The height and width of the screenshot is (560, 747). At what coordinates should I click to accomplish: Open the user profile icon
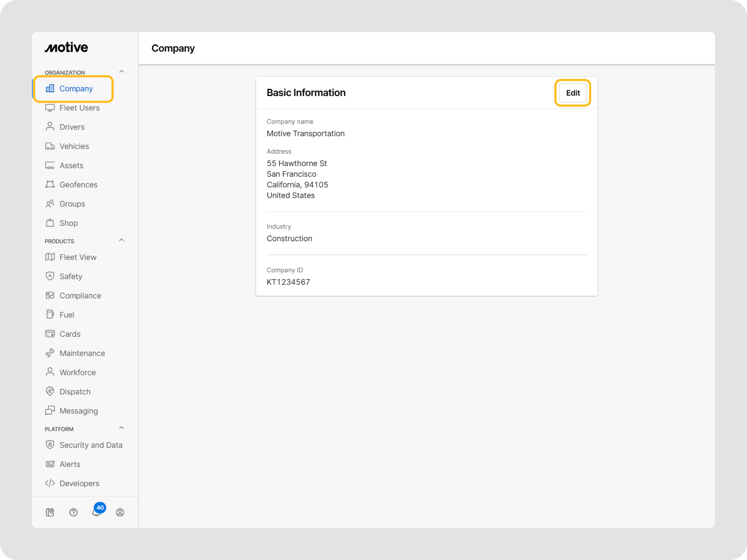tap(120, 512)
